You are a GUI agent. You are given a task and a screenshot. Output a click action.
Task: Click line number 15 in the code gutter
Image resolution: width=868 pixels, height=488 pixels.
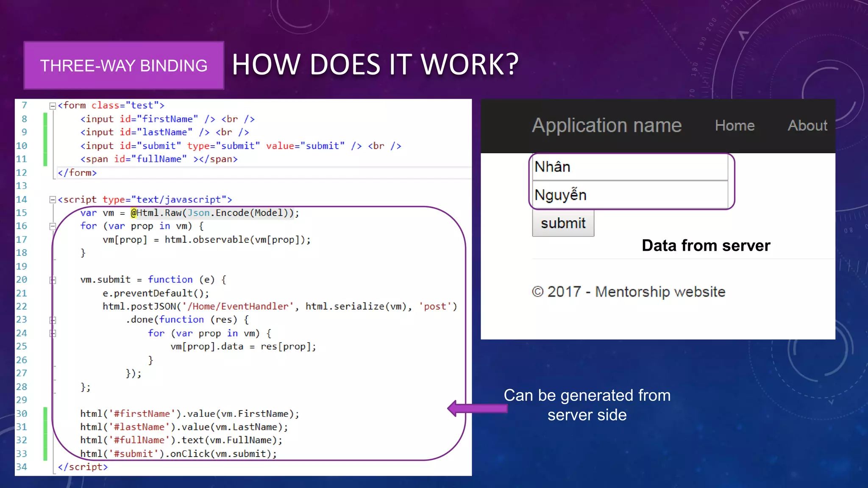tap(22, 213)
